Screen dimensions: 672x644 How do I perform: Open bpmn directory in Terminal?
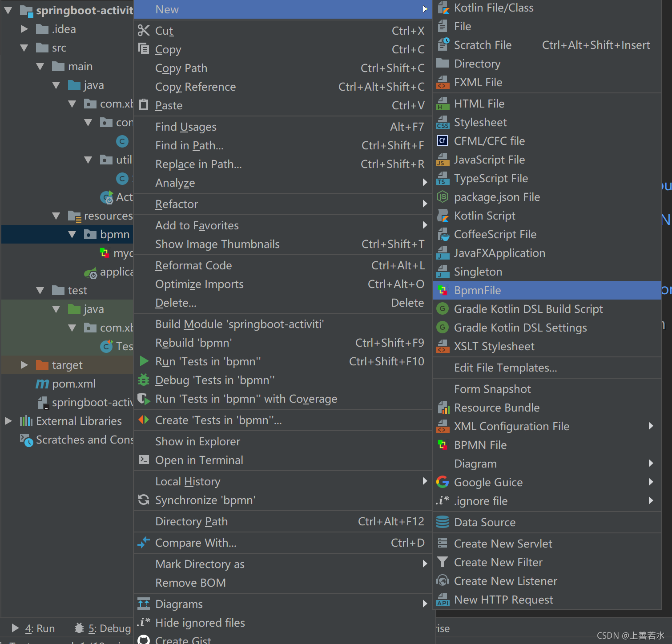tap(199, 460)
